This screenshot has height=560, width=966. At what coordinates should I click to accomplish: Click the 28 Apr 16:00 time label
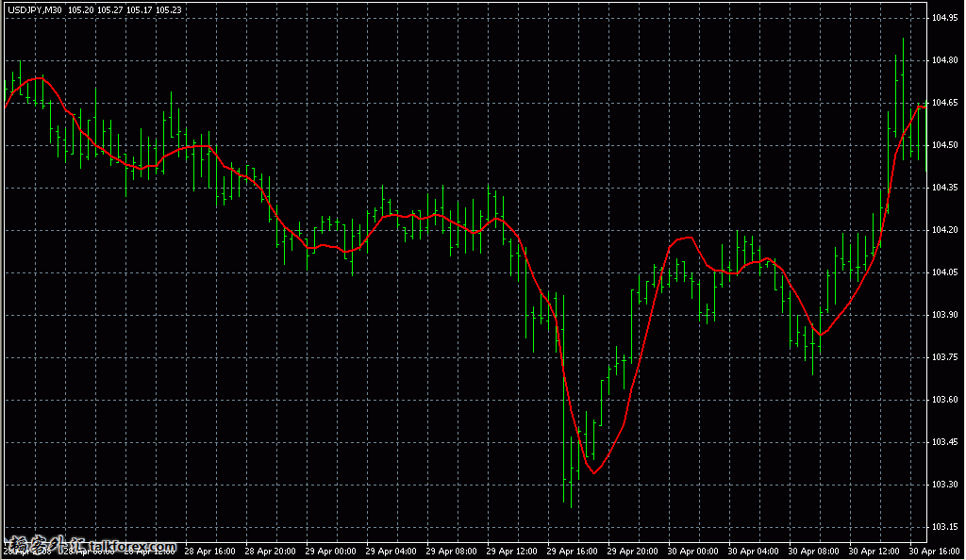(210, 552)
